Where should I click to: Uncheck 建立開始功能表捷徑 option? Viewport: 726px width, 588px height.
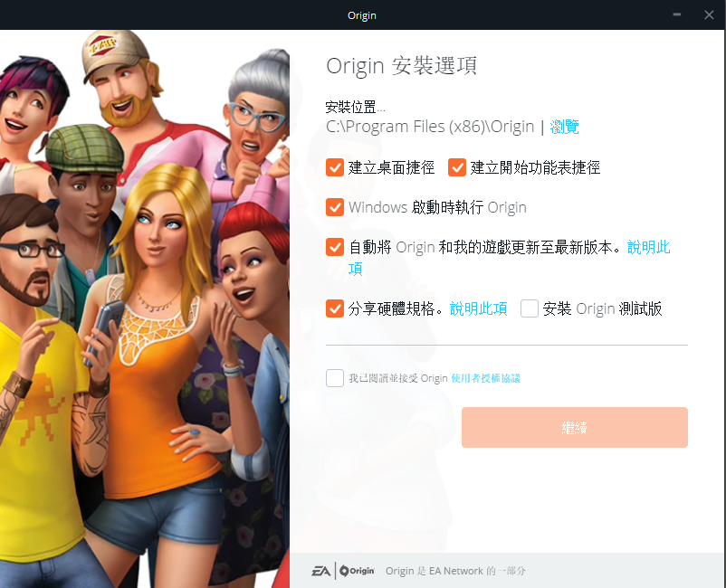coord(457,167)
